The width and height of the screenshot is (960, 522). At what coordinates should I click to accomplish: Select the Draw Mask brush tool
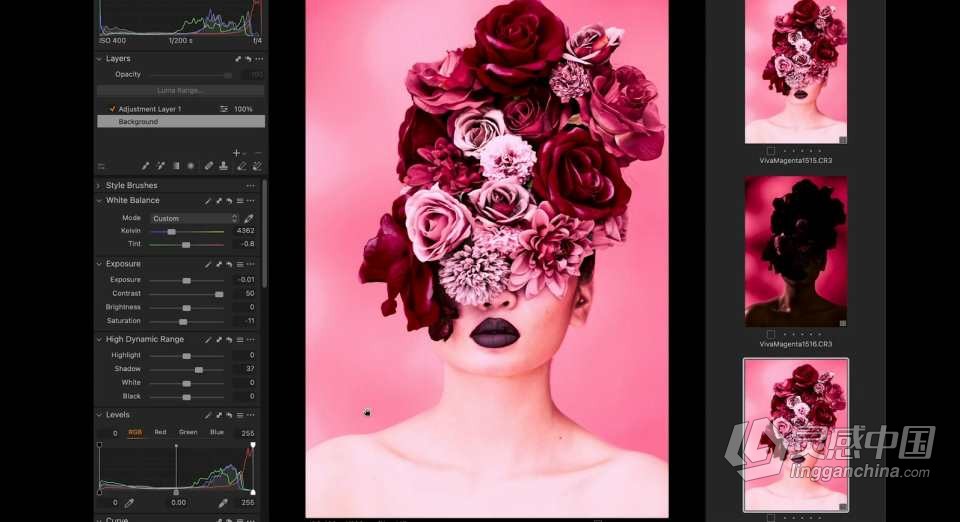pyautogui.click(x=145, y=166)
